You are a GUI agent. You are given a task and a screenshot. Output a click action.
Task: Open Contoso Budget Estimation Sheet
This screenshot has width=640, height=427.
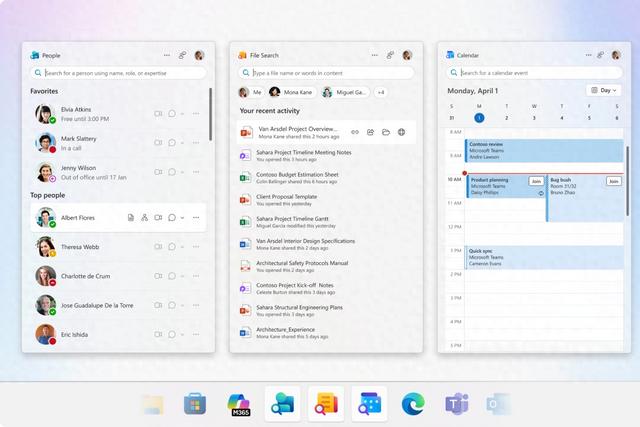[x=326, y=178]
